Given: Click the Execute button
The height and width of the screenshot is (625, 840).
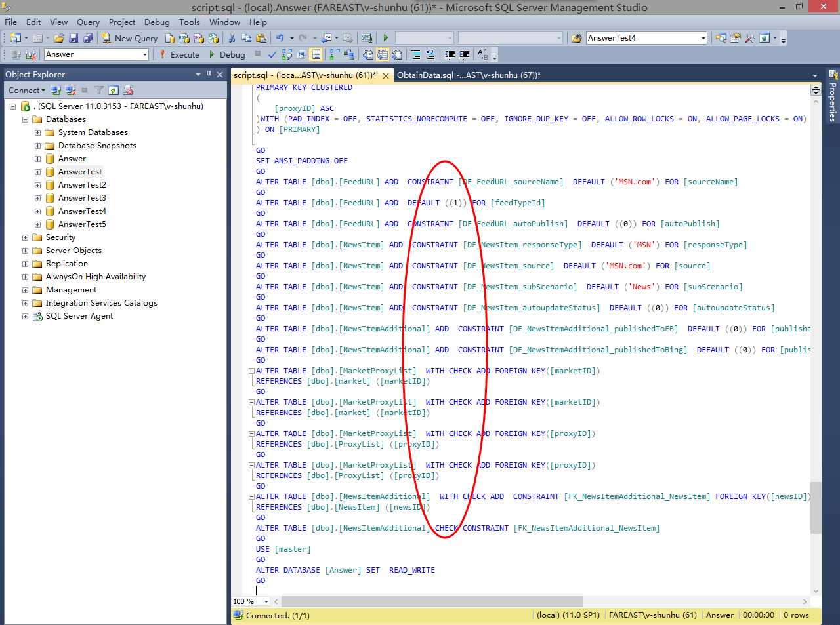Looking at the screenshot, I should coord(179,54).
